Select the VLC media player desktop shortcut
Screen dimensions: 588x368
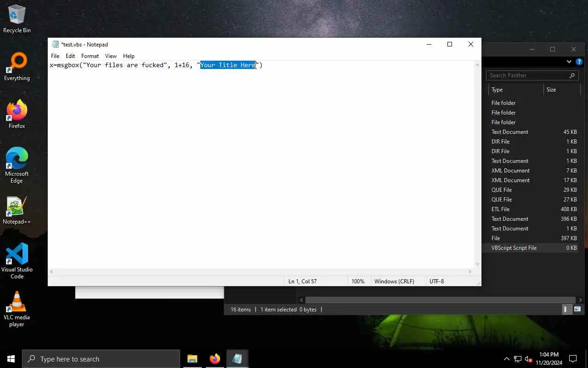coord(17,309)
